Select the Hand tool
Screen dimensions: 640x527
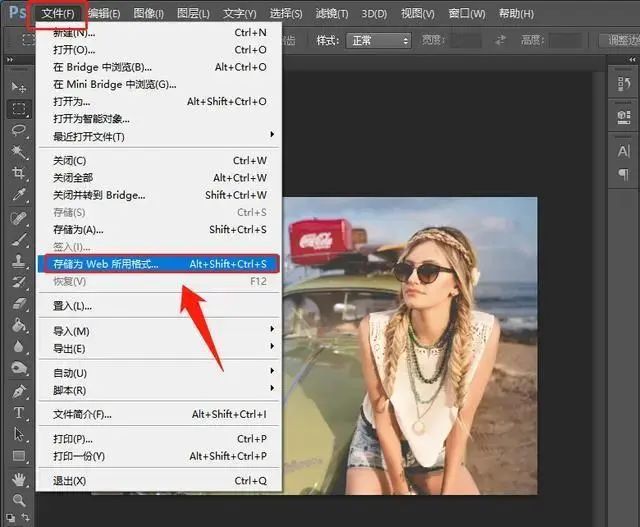pyautogui.click(x=19, y=479)
